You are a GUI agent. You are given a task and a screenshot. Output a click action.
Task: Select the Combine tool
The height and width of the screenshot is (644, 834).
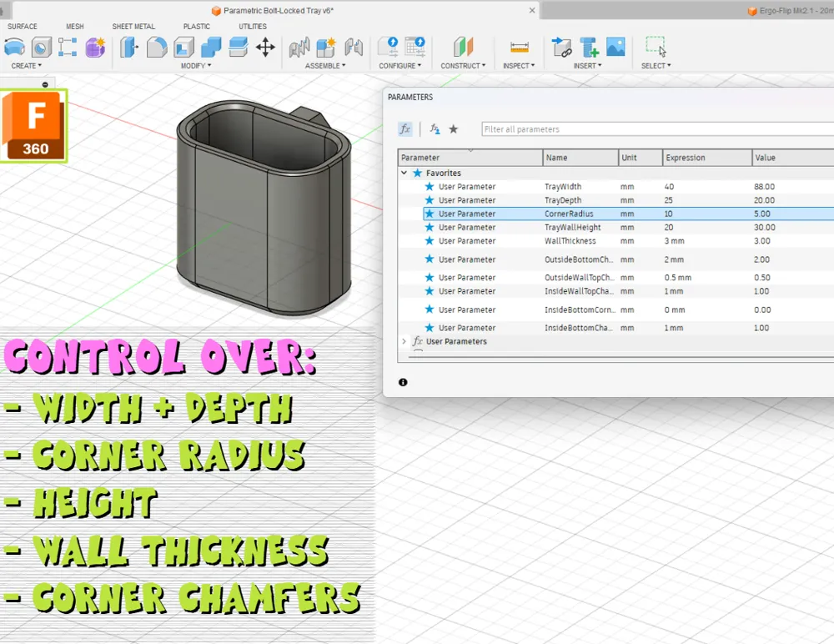pyautogui.click(x=211, y=48)
